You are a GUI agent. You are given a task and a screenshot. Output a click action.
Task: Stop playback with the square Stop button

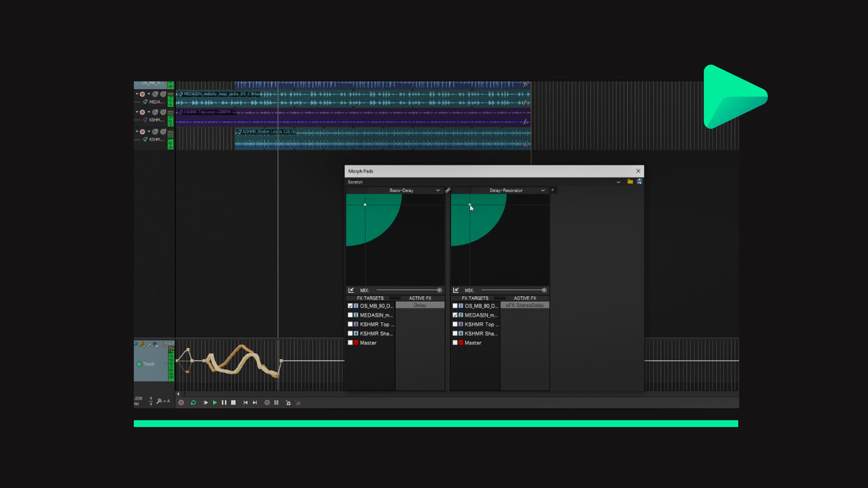pos(233,403)
